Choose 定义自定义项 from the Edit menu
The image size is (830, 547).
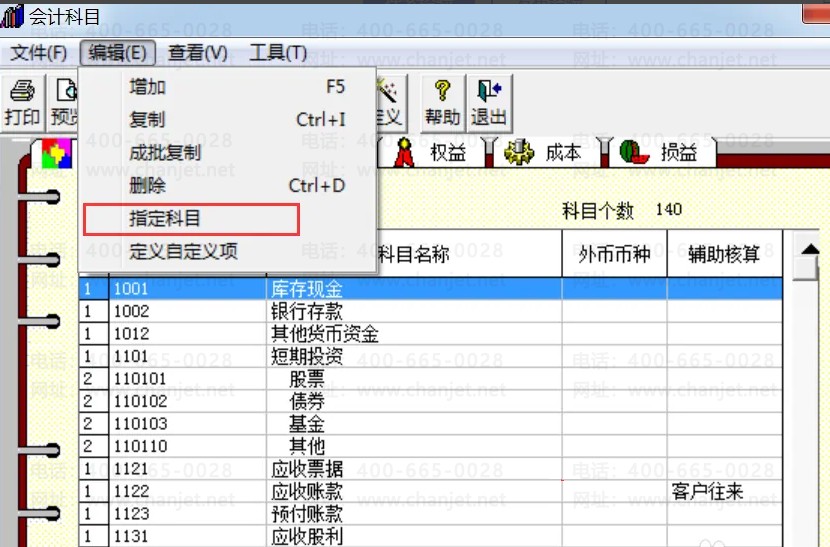pos(183,251)
